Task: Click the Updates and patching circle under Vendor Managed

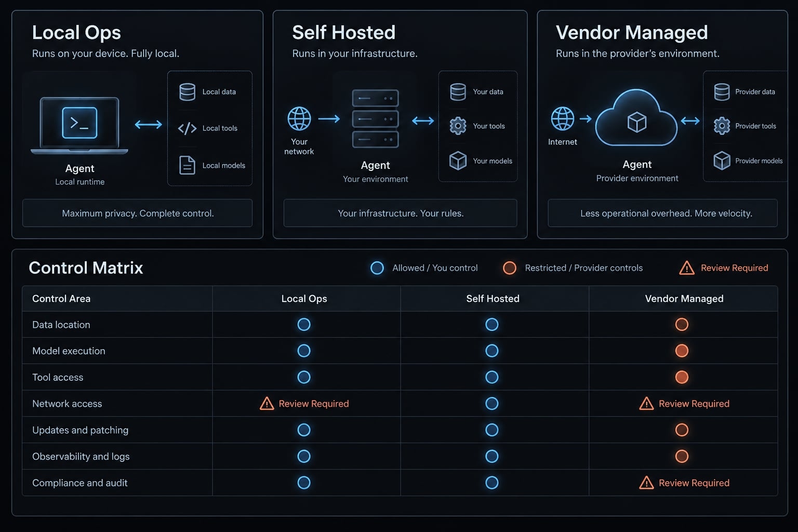Action: (x=682, y=430)
